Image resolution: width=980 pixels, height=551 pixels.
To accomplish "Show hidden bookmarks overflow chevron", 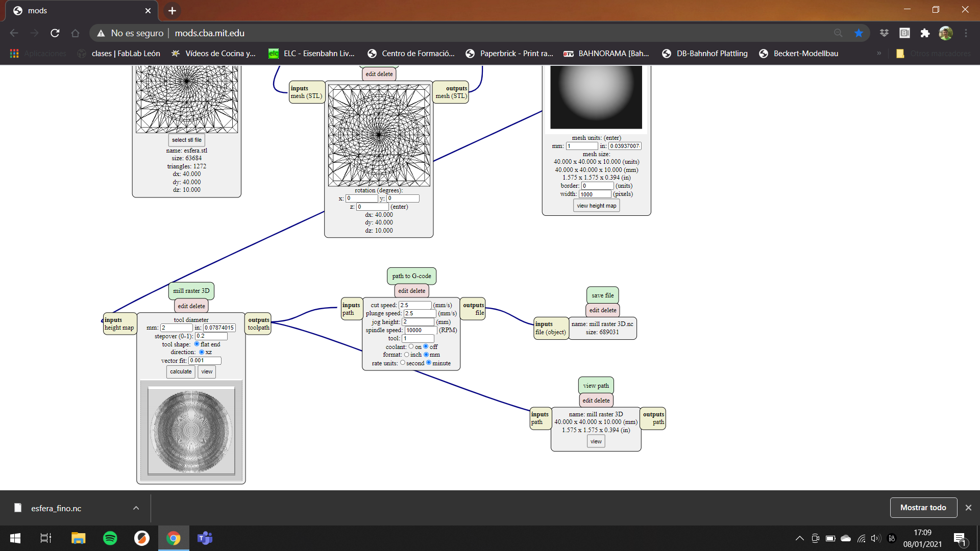I will tap(879, 54).
